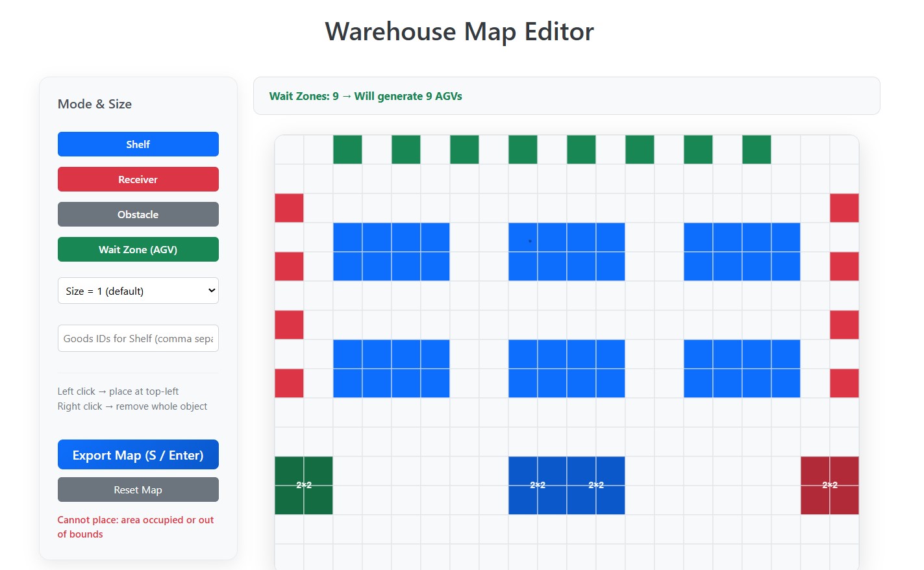Click the Wait Zones count banner
The height and width of the screenshot is (570, 924).
[x=366, y=95]
